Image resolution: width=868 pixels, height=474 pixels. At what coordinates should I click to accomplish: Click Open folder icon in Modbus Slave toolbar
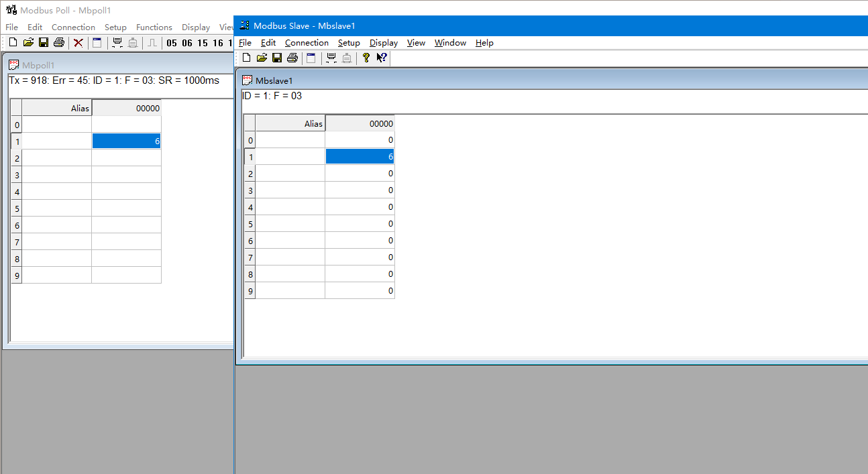point(262,58)
